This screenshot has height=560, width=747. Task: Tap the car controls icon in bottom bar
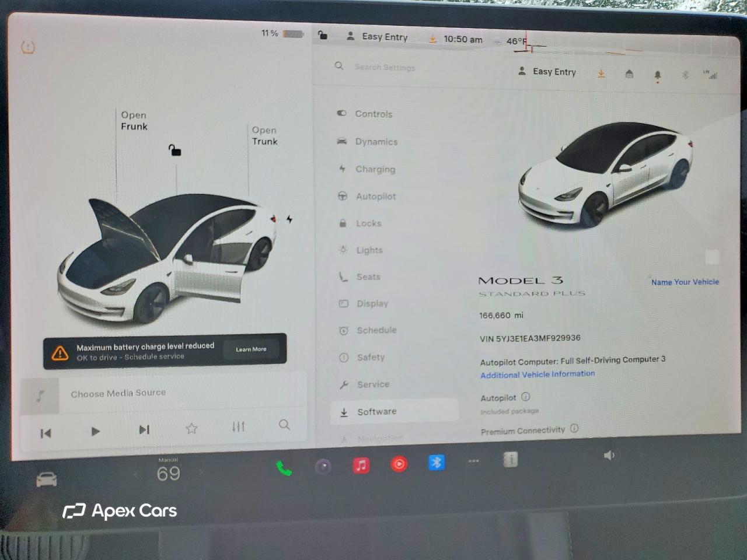47,480
